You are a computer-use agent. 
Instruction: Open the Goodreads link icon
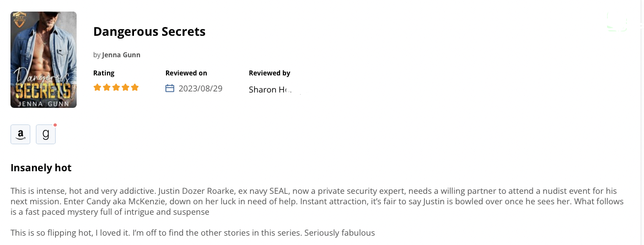click(x=46, y=134)
